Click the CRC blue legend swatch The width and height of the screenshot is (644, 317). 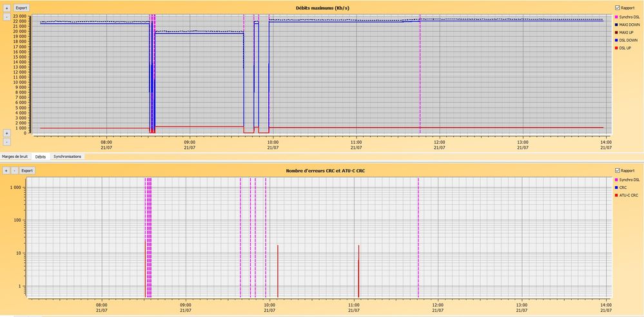point(616,187)
